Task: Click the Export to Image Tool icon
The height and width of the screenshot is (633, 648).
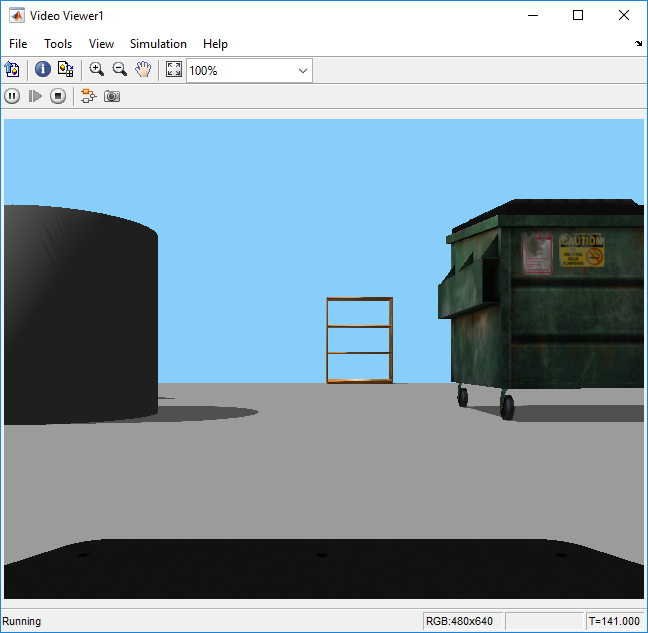Action: (12, 70)
